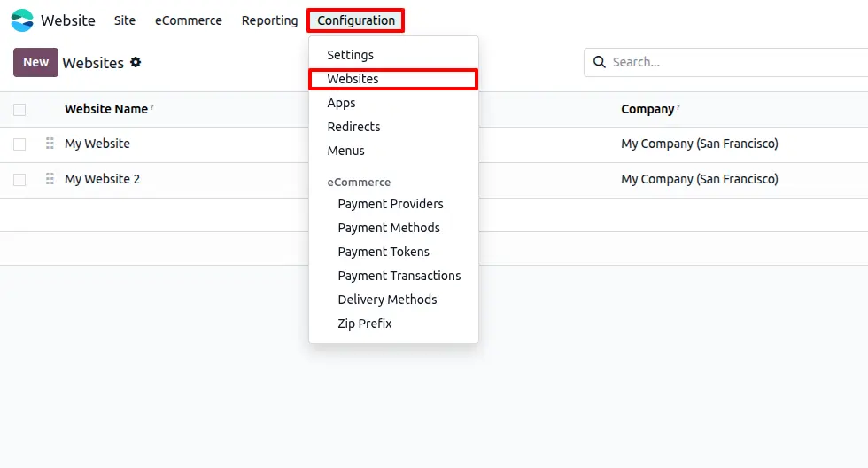
Task: Open the eCommerce top menu
Action: [188, 20]
